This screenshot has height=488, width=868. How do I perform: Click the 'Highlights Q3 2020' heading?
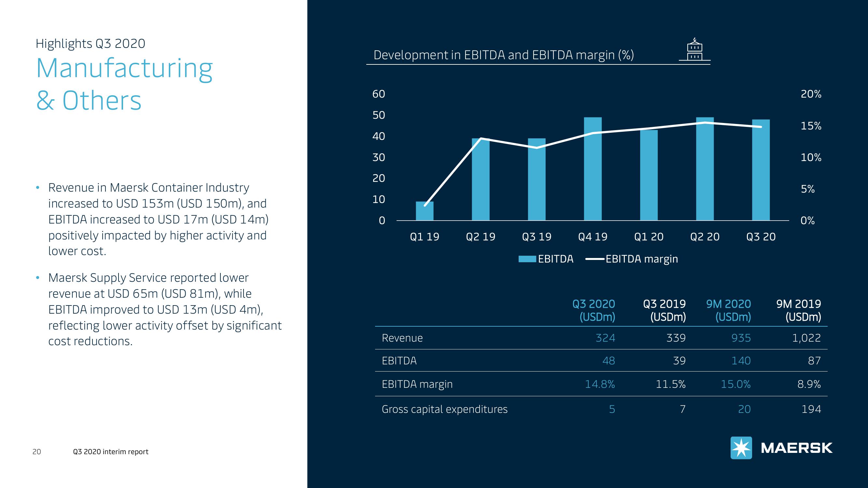click(90, 44)
